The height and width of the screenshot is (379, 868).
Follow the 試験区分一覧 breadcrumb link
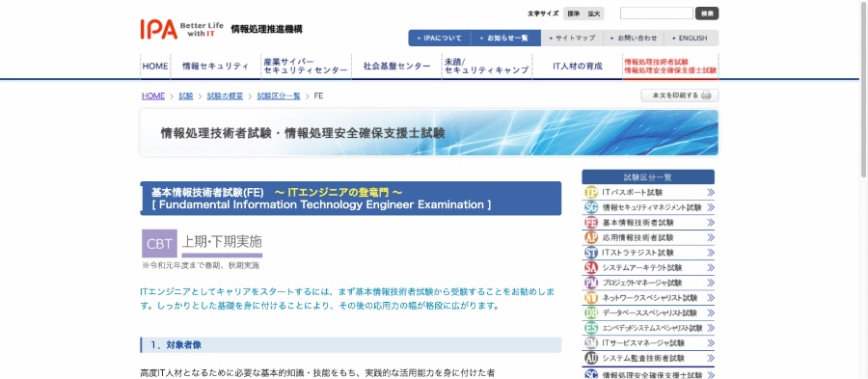[x=279, y=95]
